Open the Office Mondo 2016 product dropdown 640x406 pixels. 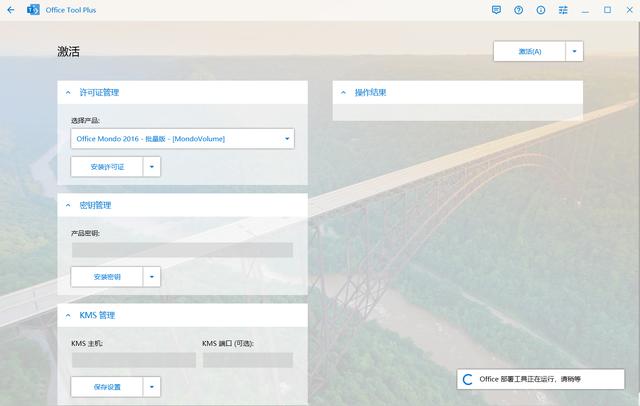[x=182, y=139]
